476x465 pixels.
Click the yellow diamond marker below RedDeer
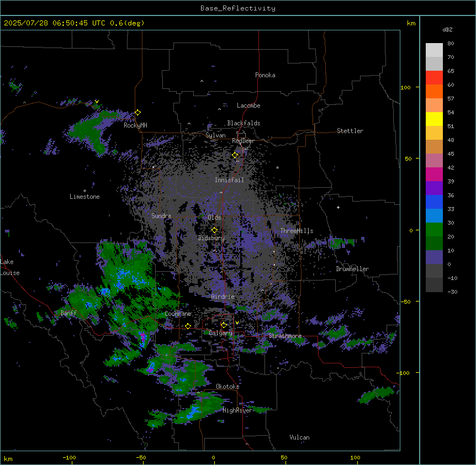(x=235, y=155)
